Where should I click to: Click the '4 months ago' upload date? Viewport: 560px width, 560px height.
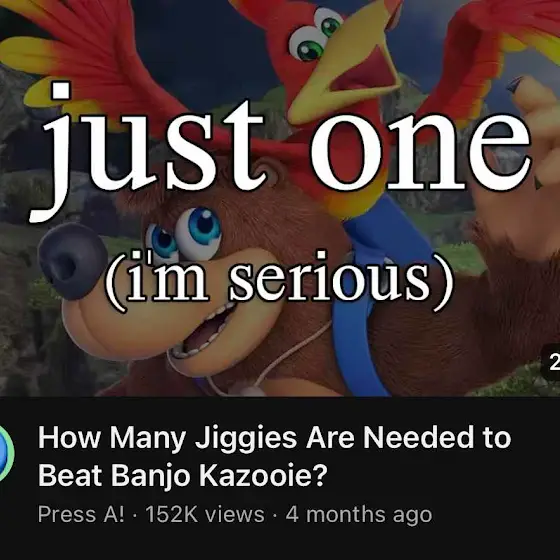tap(359, 514)
